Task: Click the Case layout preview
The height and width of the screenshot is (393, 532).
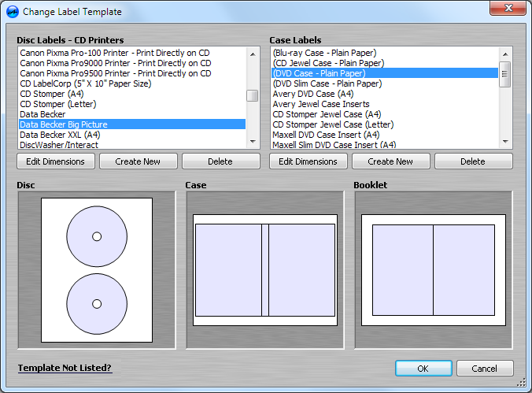Action: (265, 270)
